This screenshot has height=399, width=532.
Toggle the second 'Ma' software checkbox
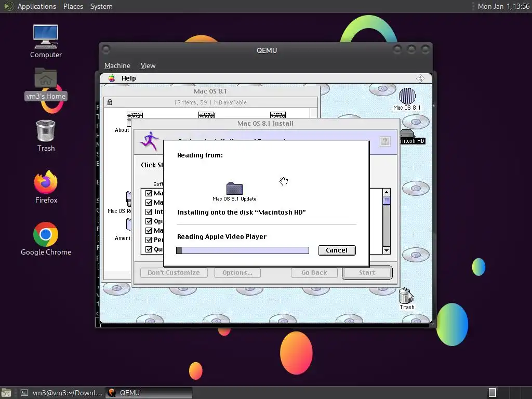(149, 203)
